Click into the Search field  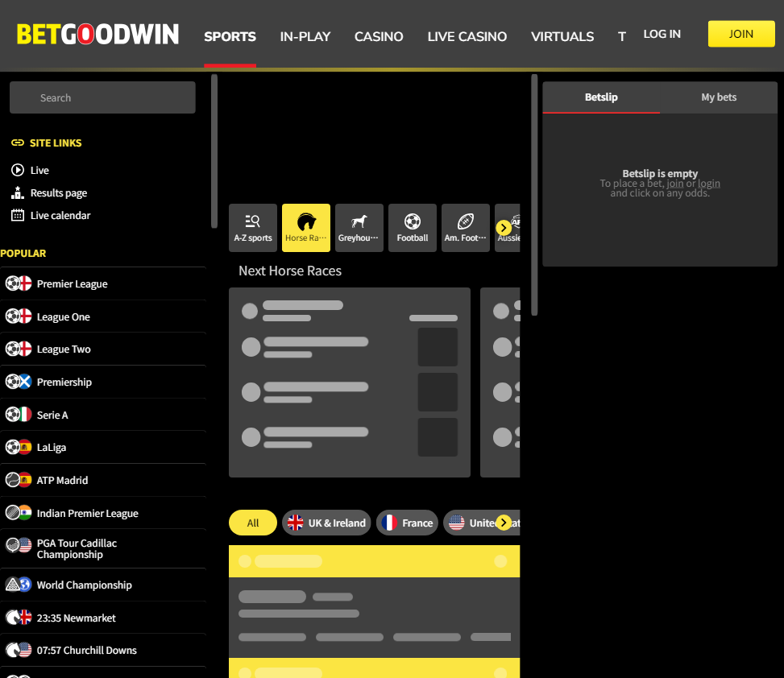point(102,97)
